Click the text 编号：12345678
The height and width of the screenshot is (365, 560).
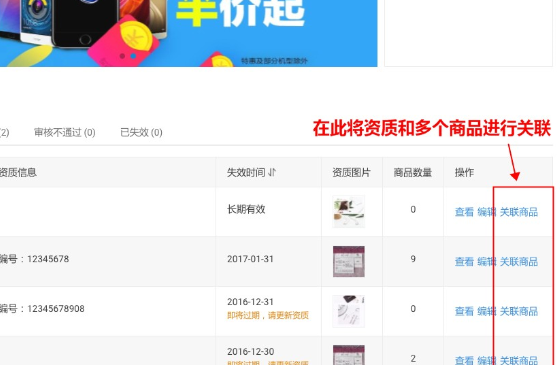(x=34, y=259)
